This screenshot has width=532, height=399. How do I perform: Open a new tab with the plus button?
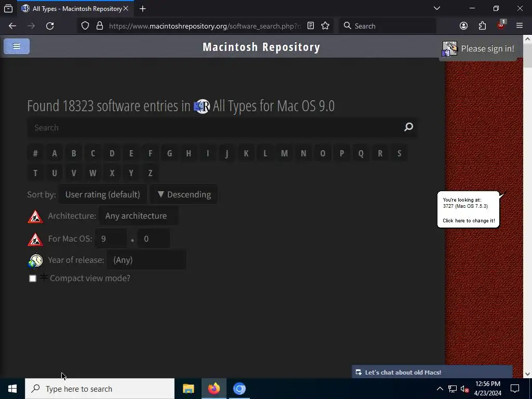pos(143,9)
